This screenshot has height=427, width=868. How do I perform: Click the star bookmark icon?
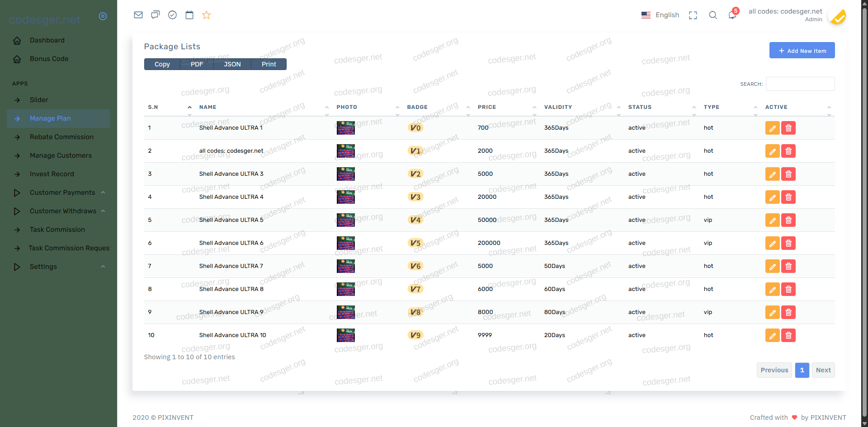(207, 15)
